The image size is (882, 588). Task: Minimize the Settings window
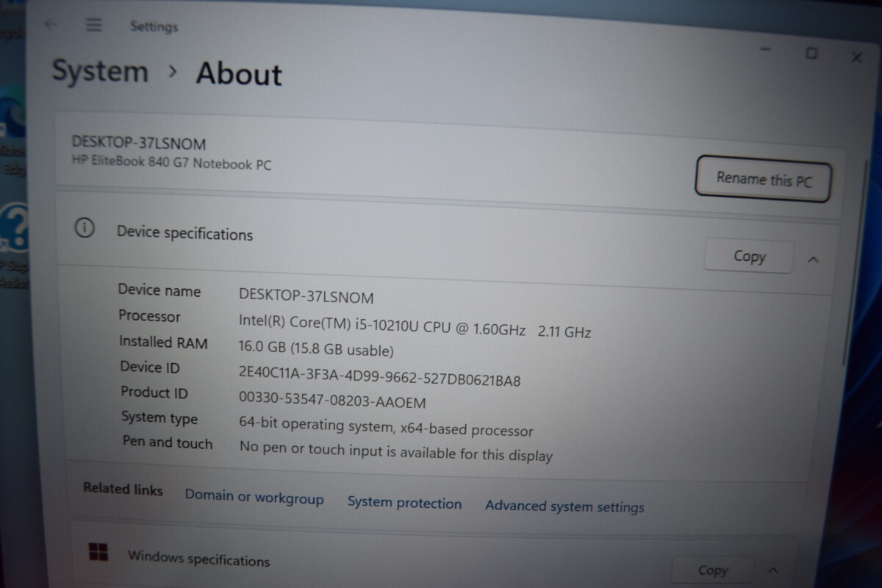point(766,49)
